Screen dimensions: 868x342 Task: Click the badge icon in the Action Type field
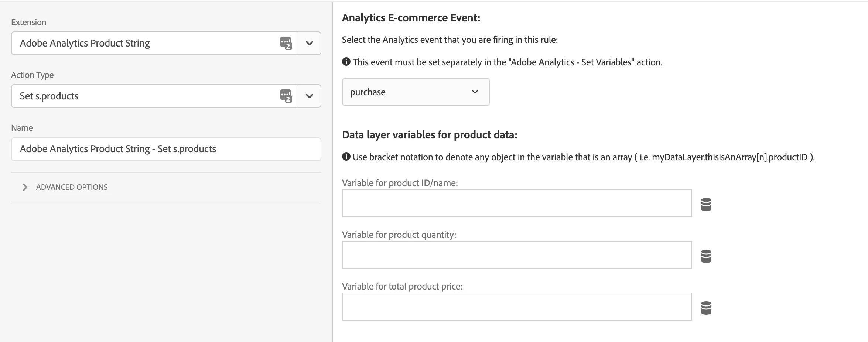pyautogui.click(x=286, y=96)
